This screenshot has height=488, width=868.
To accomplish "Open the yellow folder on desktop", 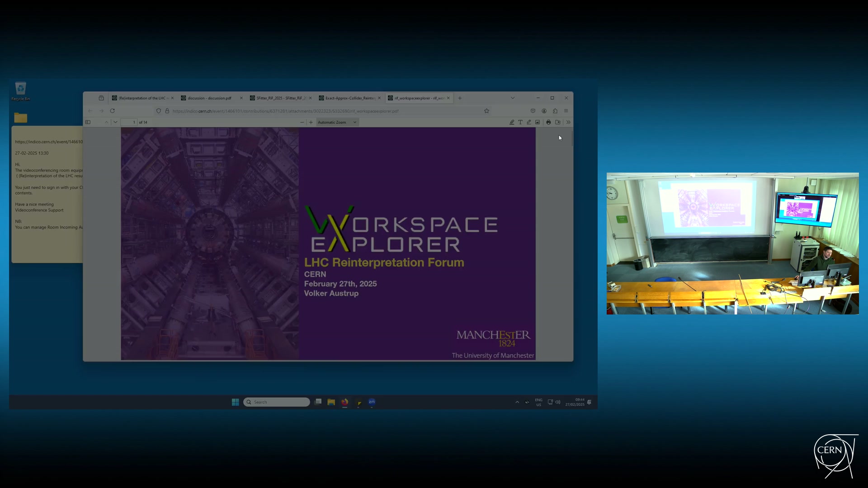I will (x=21, y=118).
